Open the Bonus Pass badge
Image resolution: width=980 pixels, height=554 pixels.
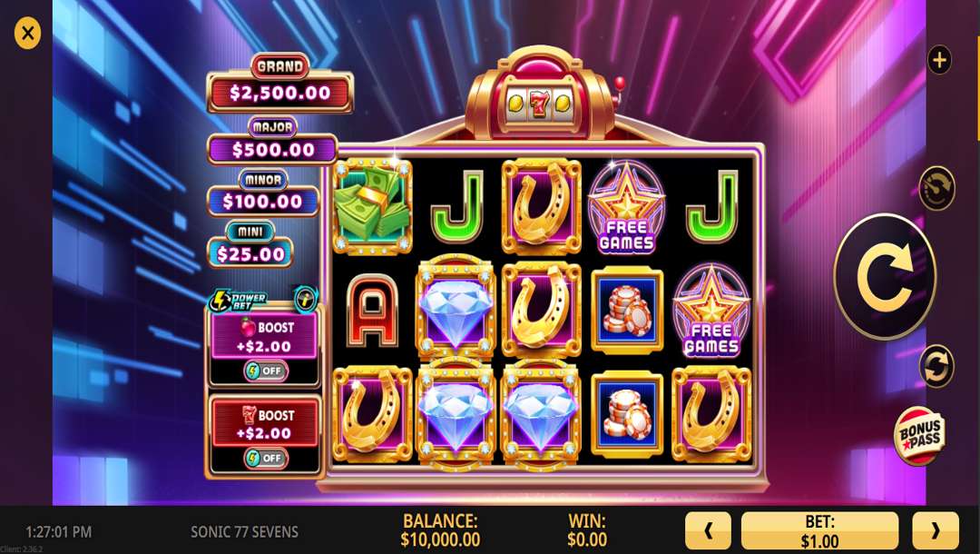919,435
